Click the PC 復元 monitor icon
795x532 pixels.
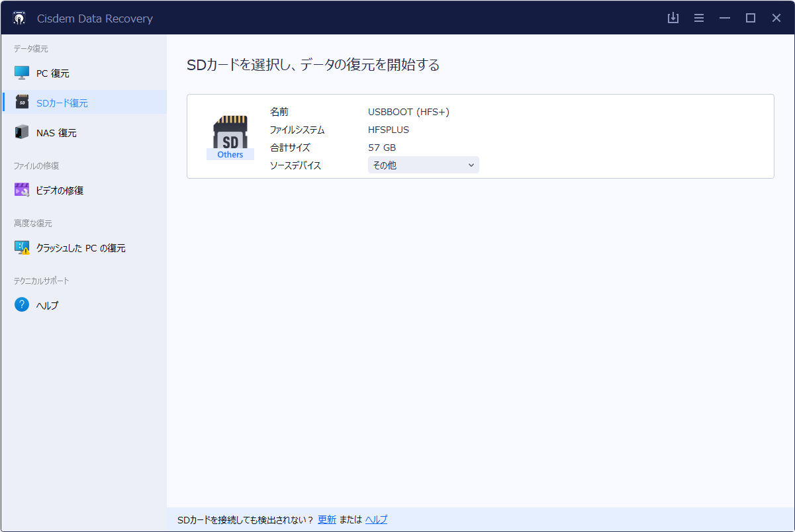tap(22, 73)
